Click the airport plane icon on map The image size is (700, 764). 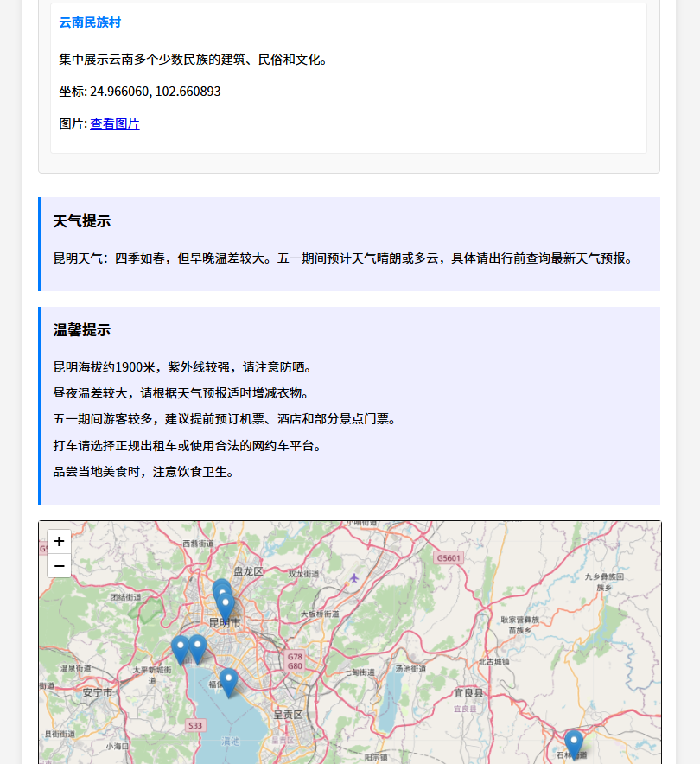tap(354, 578)
